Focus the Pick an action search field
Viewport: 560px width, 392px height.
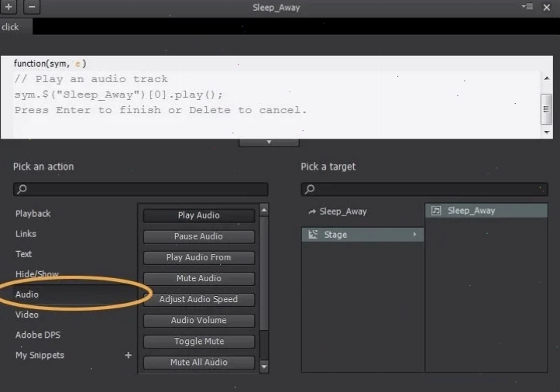point(141,189)
